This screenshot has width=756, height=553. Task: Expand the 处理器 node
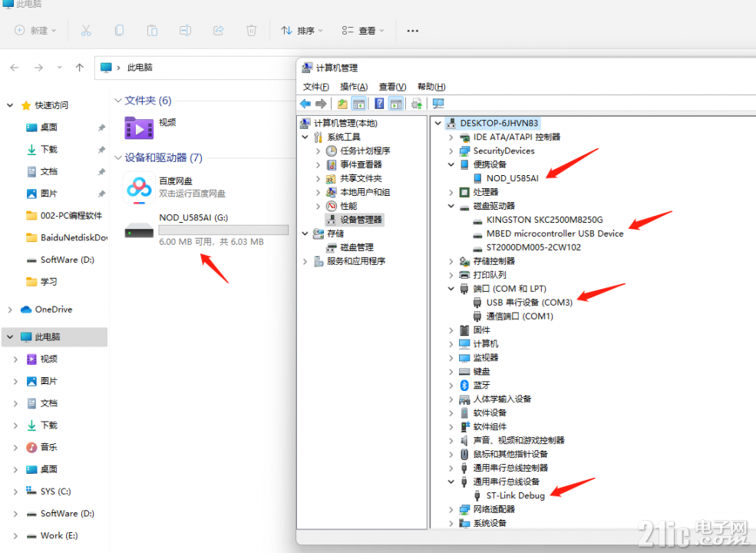click(x=451, y=193)
